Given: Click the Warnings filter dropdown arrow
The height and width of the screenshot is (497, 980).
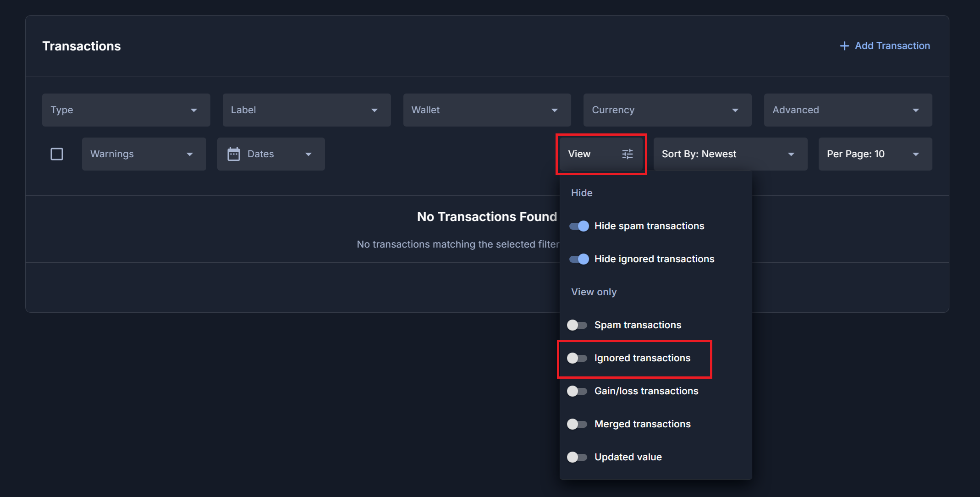Looking at the screenshot, I should click(x=189, y=154).
